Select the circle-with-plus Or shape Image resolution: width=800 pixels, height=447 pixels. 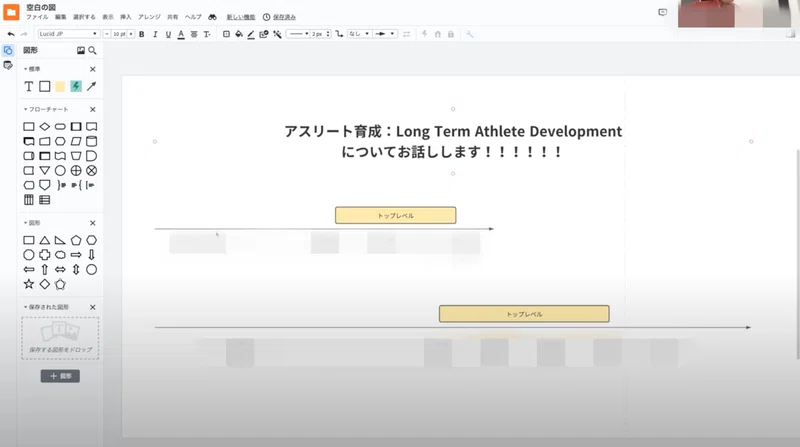coord(76,170)
